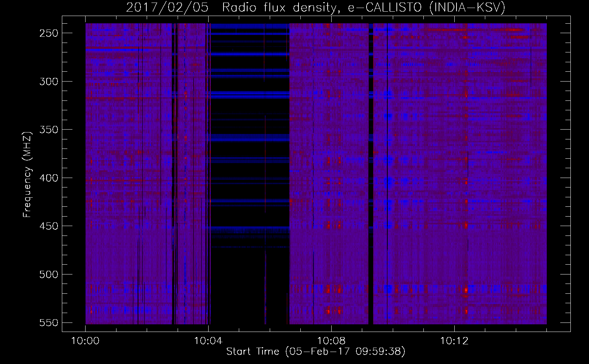The image size is (589, 364).
Task: Click the 400 frequency tick label
Action: (x=49, y=178)
